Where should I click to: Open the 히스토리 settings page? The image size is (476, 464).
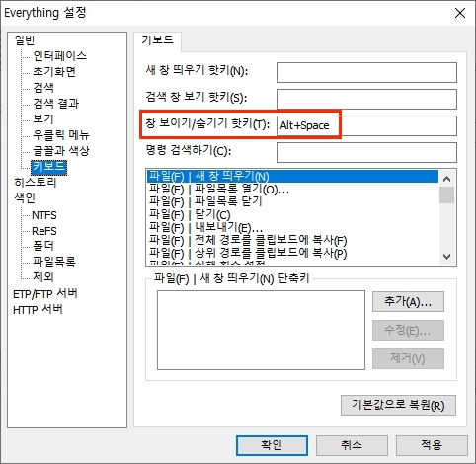36,182
